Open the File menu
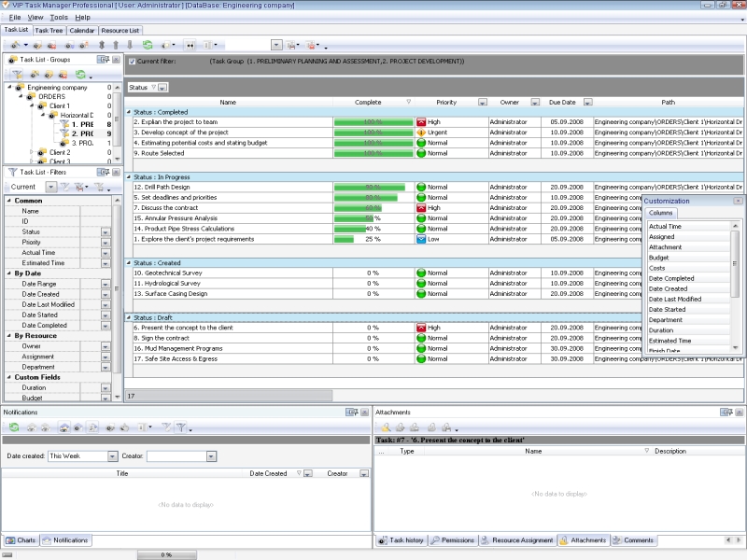 pos(15,18)
